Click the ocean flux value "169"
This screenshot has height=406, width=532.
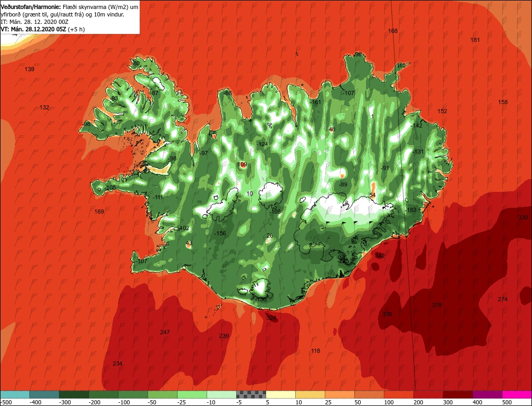pyautogui.click(x=99, y=212)
